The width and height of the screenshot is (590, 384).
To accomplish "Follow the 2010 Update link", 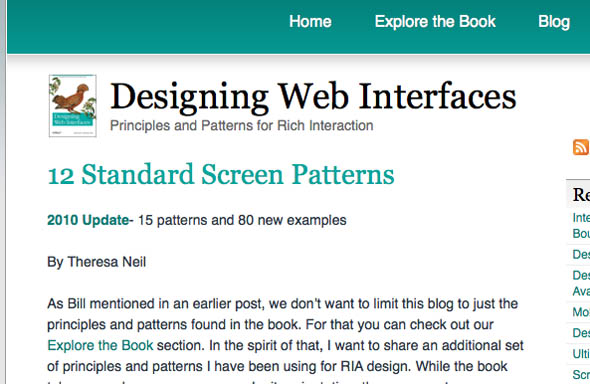I will tap(88, 220).
